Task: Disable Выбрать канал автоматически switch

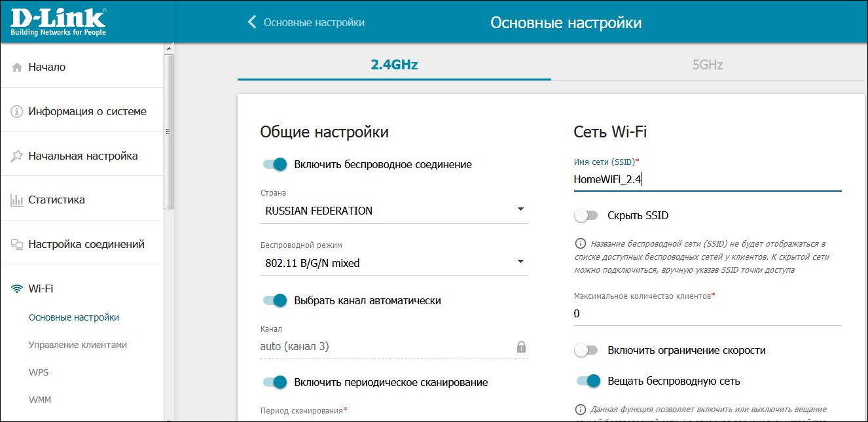Action: pyautogui.click(x=275, y=301)
